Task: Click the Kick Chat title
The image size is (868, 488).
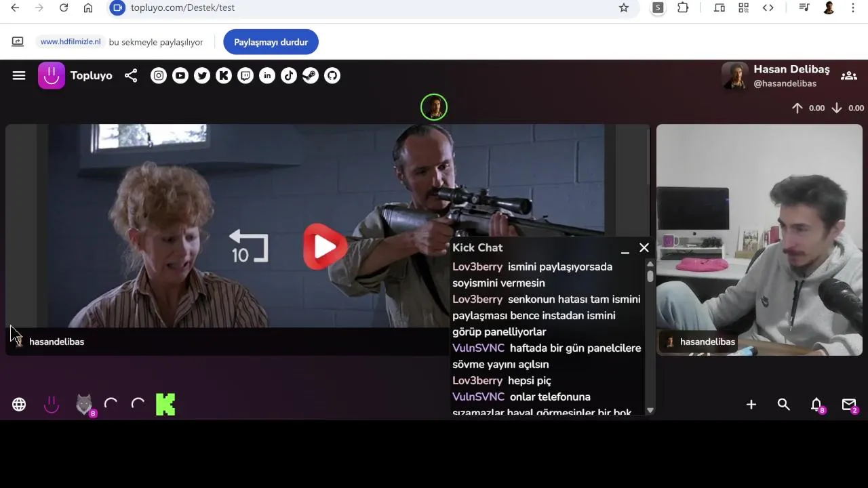Action: tap(477, 248)
